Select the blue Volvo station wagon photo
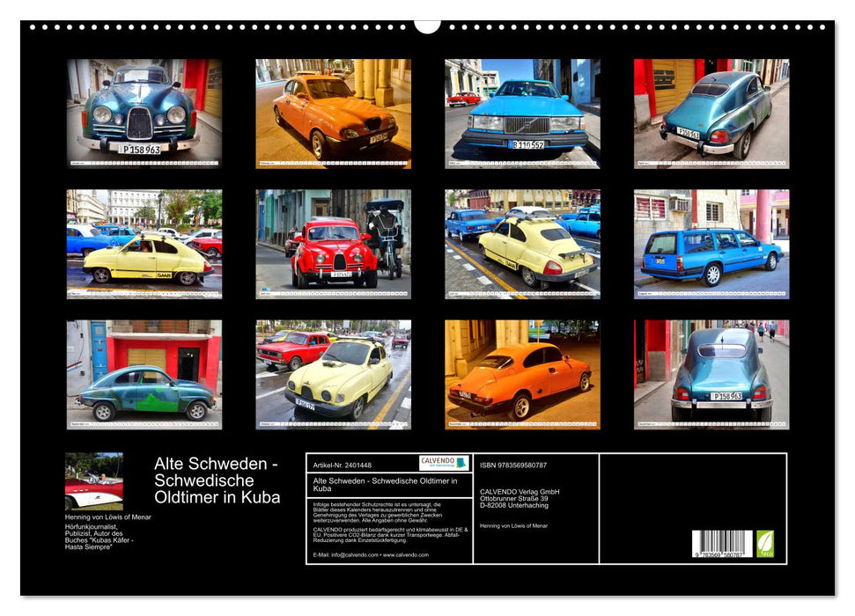855x616 pixels. pos(711,244)
